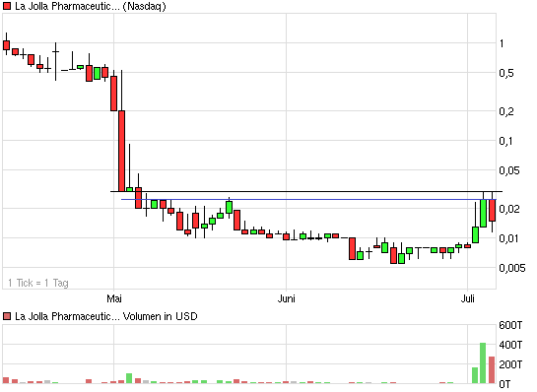Click the volume axis value '200T'
The width and height of the screenshot is (537, 392).
[510, 364]
